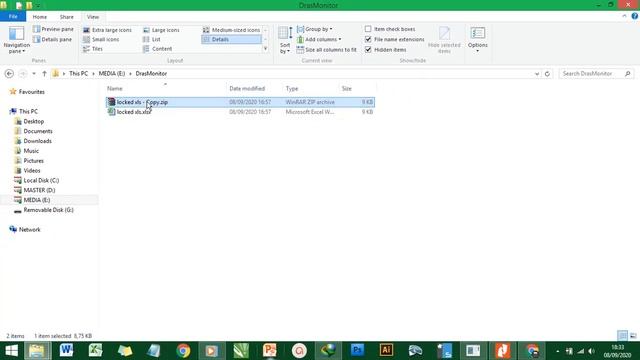Disable File name extensions checkbox
Screen dimensions: 640x360
pyautogui.click(x=368, y=40)
